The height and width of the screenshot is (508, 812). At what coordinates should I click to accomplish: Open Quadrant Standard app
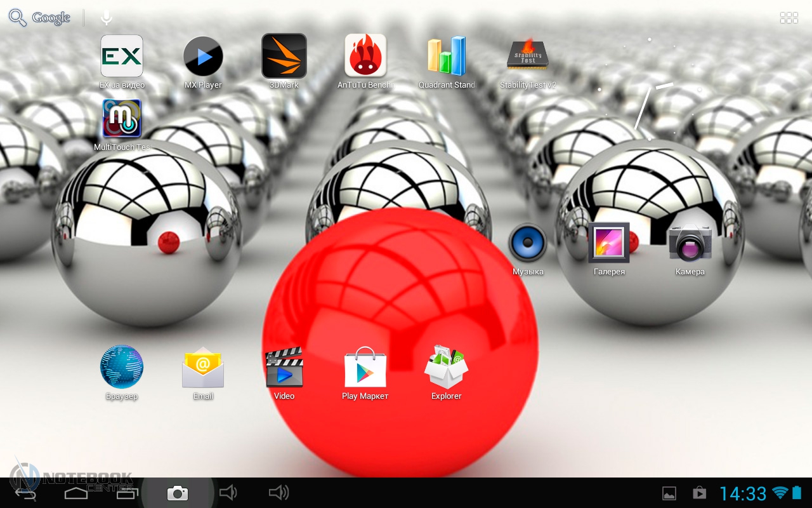point(447,57)
